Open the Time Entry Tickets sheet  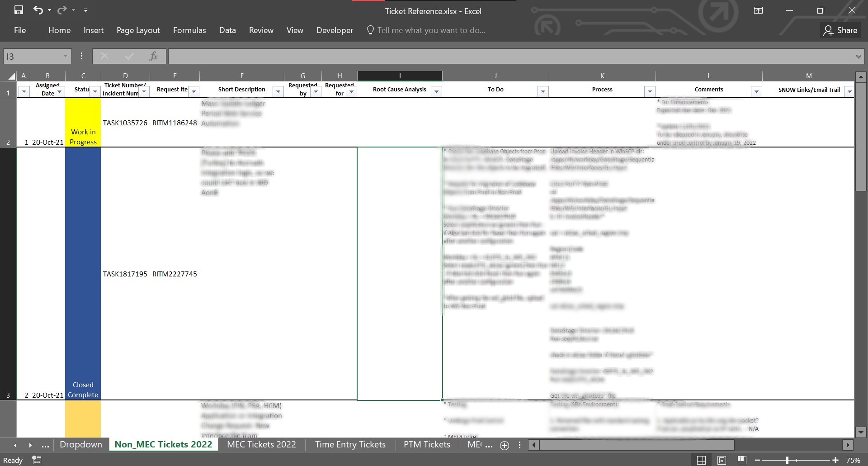click(350, 445)
